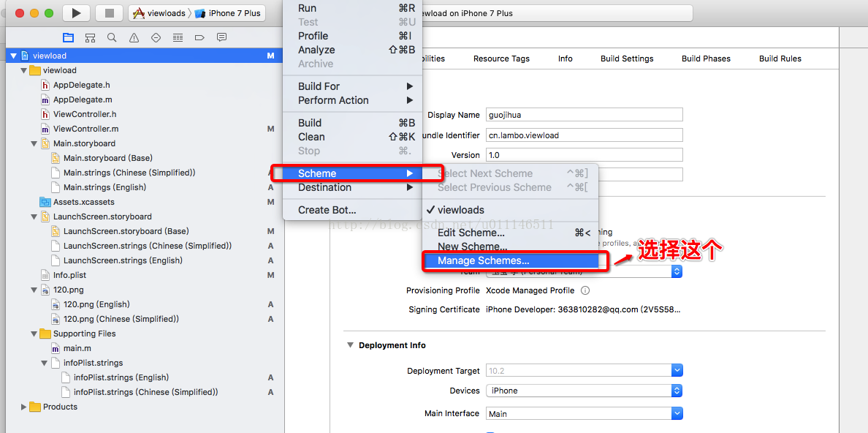
Task: Open the Team dropdown arrows
Action: 677,271
